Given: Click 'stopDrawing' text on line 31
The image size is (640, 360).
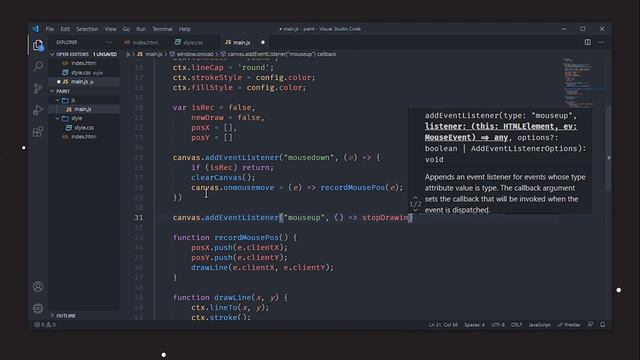Looking at the screenshot, I should point(385,218).
